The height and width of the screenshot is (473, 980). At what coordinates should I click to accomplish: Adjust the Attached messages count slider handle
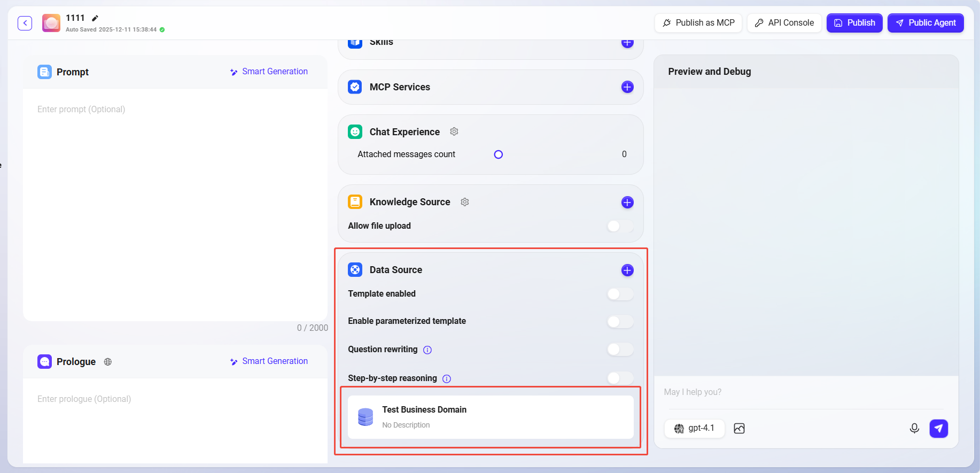coord(499,154)
